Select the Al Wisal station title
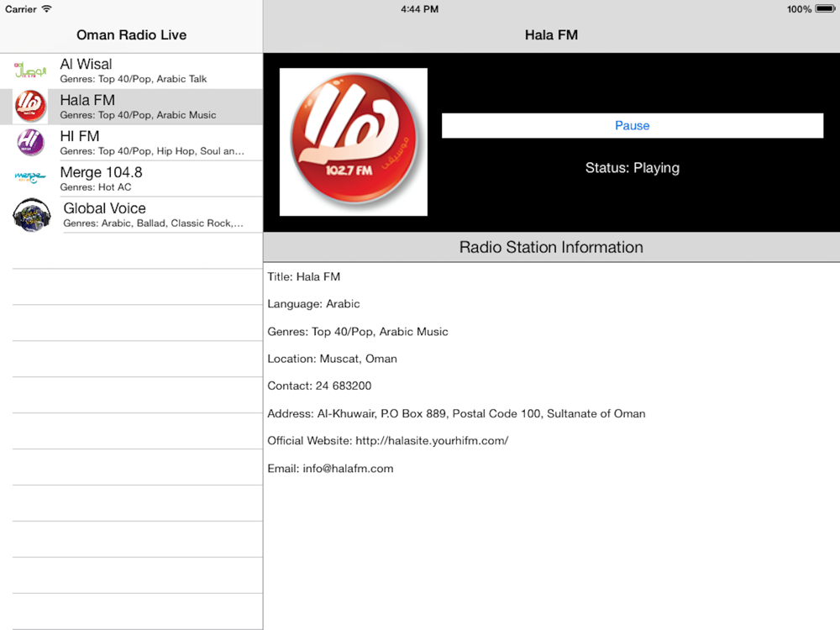Screen dimensions: 840x630 (86, 65)
